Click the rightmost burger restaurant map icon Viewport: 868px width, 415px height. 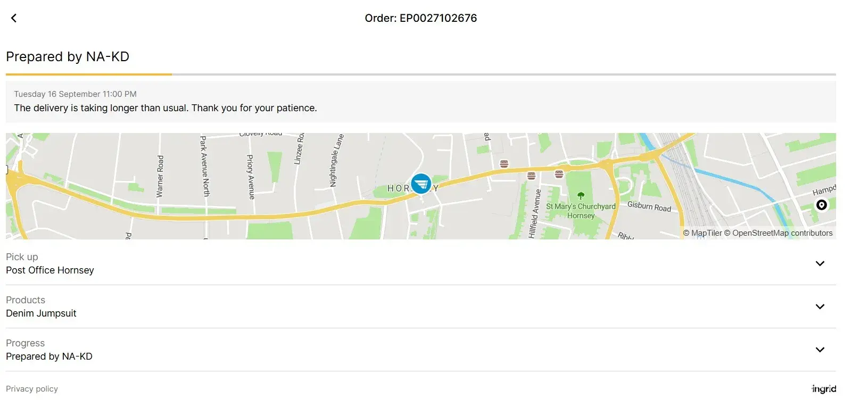click(x=559, y=174)
